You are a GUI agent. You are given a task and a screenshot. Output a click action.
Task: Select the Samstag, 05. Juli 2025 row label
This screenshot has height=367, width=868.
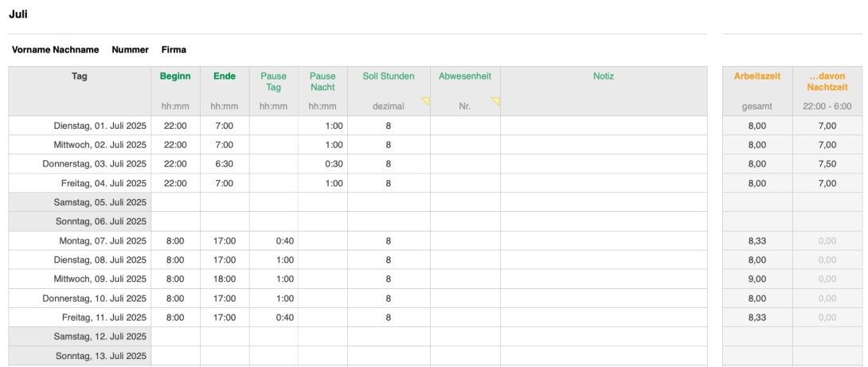80,202
